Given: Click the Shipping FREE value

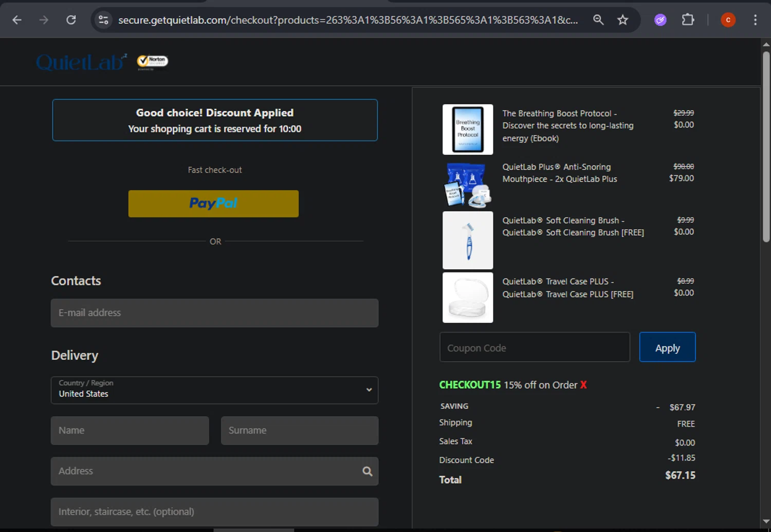Looking at the screenshot, I should click(x=686, y=424).
